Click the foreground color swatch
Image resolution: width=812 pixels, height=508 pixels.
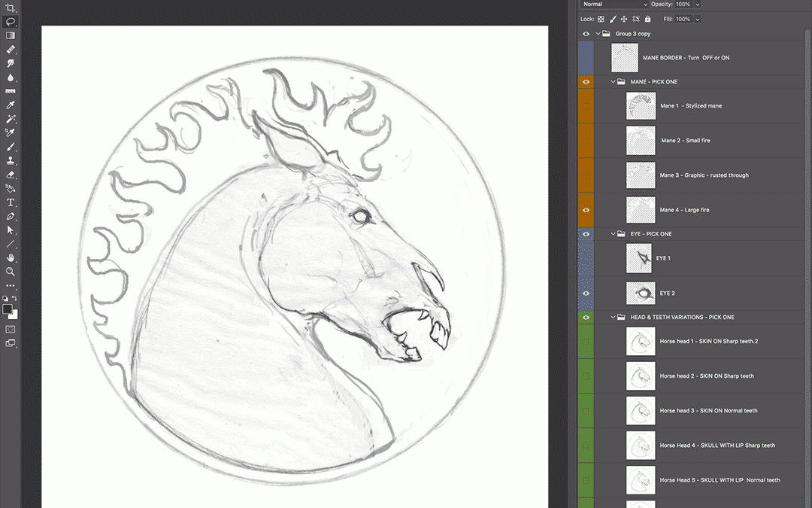(8, 309)
